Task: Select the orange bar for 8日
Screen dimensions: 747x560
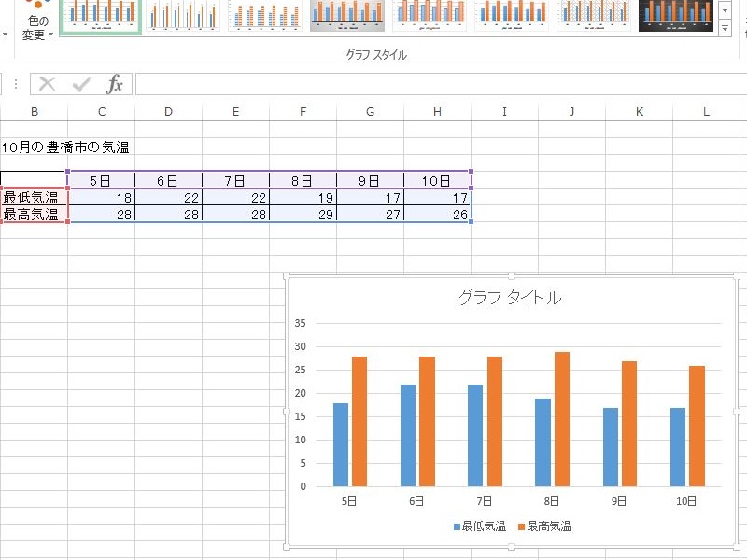Action: pos(561,419)
